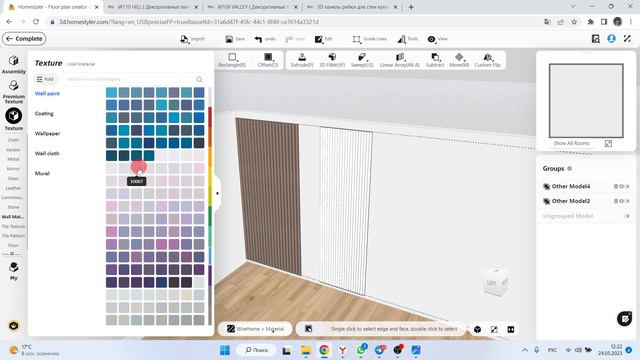Click the search magnifier icon
This screenshot has width=640, height=360.
pos(199,79)
